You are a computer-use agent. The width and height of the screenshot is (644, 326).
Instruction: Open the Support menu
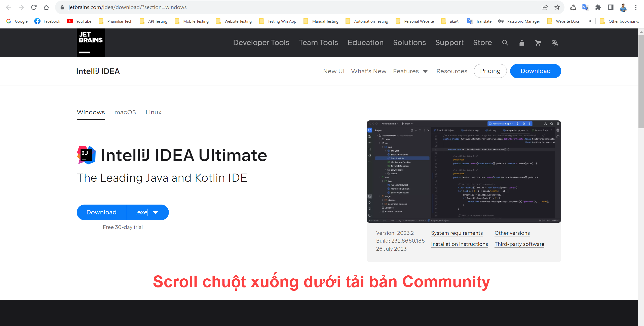pyautogui.click(x=449, y=43)
